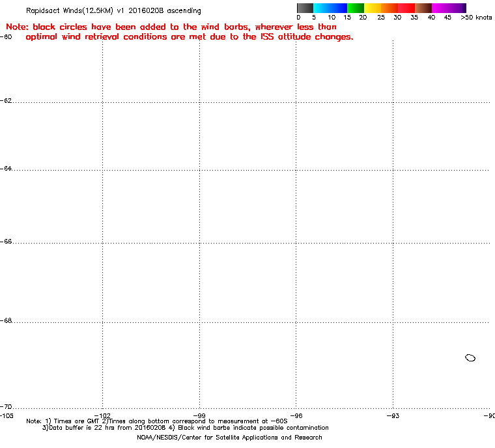Click the brown 35-40 knots color segment

pyautogui.click(x=423, y=8)
